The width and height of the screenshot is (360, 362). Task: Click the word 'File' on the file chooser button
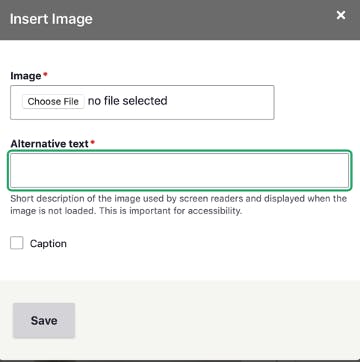(x=71, y=101)
